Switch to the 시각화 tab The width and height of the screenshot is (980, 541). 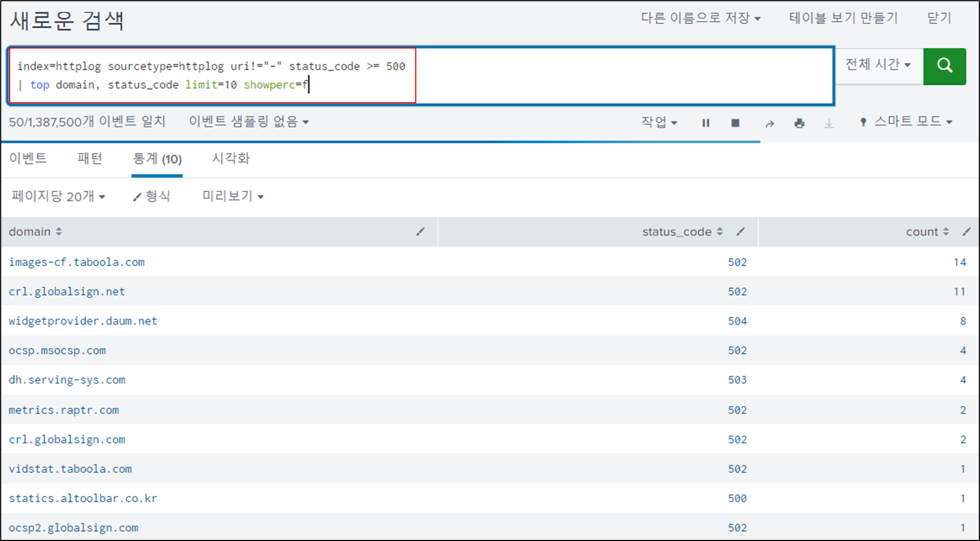point(231,158)
